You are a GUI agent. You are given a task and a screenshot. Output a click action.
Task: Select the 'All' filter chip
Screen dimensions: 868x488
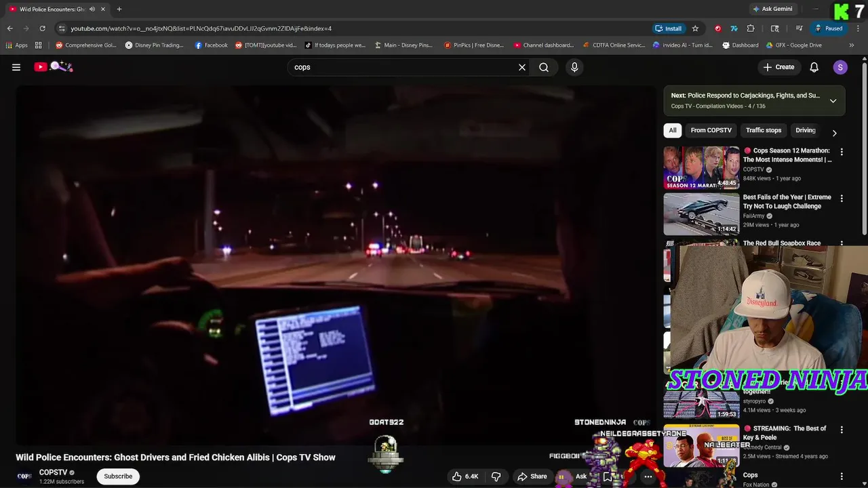tap(673, 130)
